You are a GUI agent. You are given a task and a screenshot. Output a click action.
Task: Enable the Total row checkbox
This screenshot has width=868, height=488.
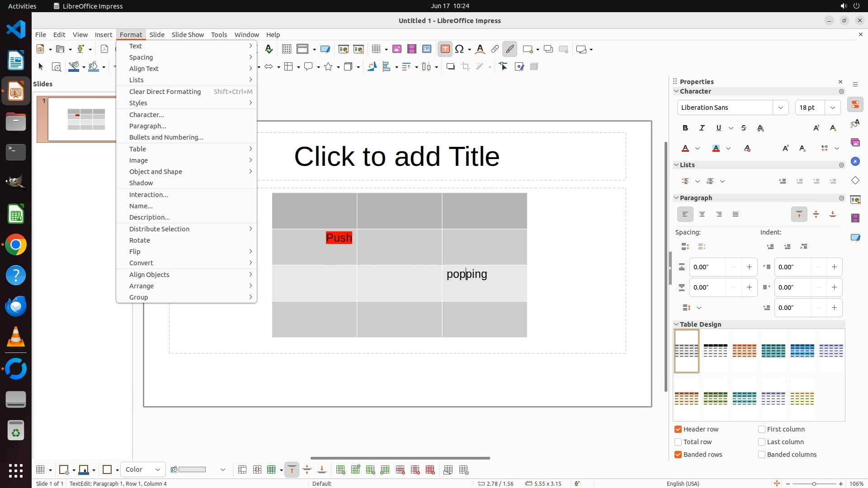point(678,442)
